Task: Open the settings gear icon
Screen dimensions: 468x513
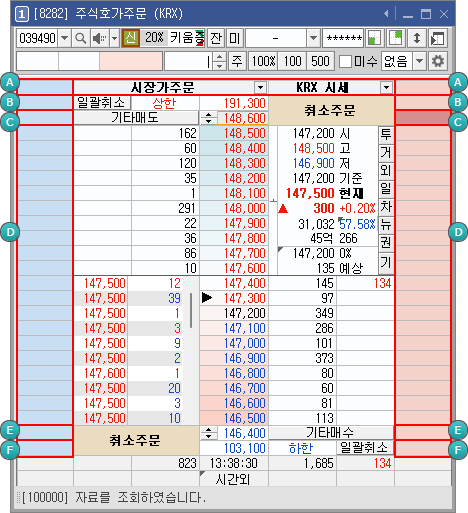Action: click(x=438, y=61)
